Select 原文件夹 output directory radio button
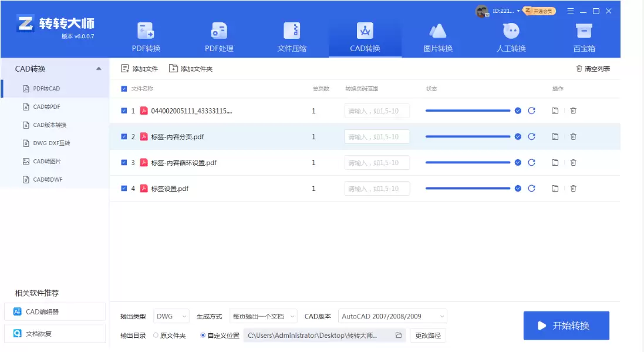Viewport: 644px width, 352px height. point(156,335)
